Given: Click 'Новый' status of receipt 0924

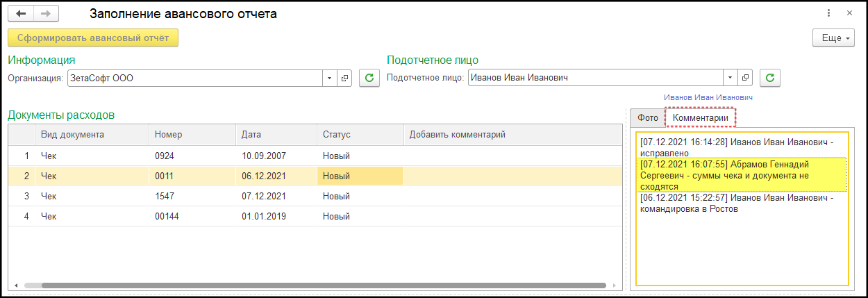Looking at the screenshot, I should [x=360, y=156].
